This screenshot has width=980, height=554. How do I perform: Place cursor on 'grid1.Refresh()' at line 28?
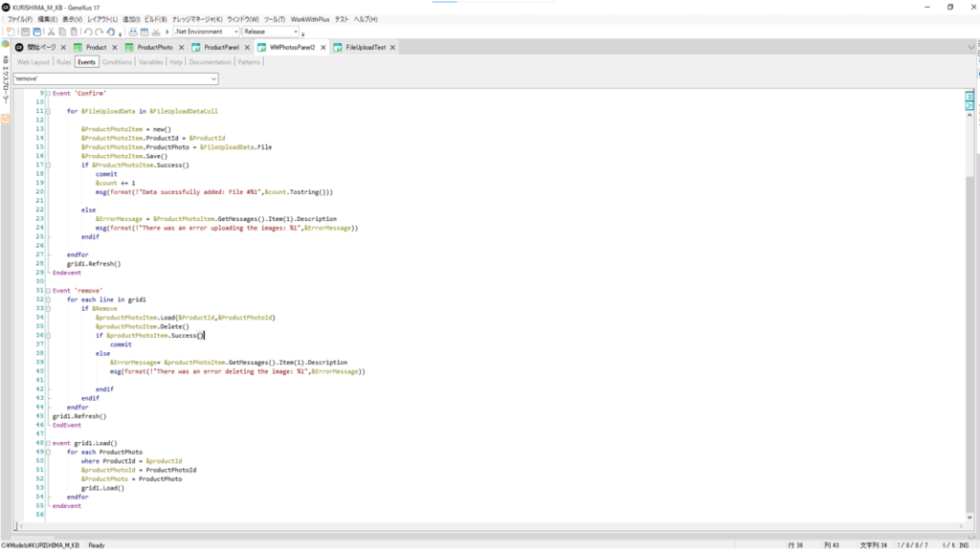point(94,264)
